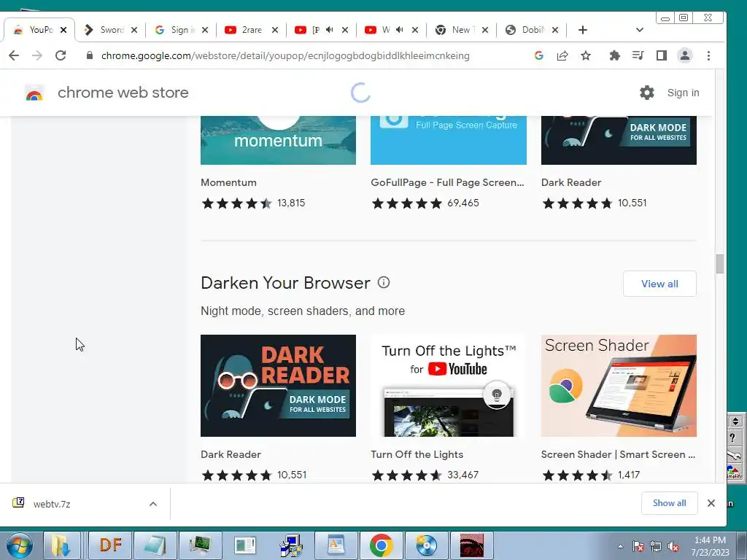The width and height of the screenshot is (747, 560).
Task: Click GoFullPage's 69,465 rating count
Action: click(x=463, y=203)
